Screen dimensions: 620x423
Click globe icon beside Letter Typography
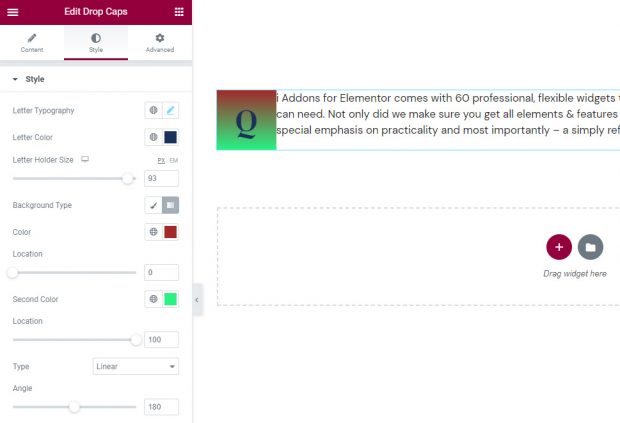[154, 110]
